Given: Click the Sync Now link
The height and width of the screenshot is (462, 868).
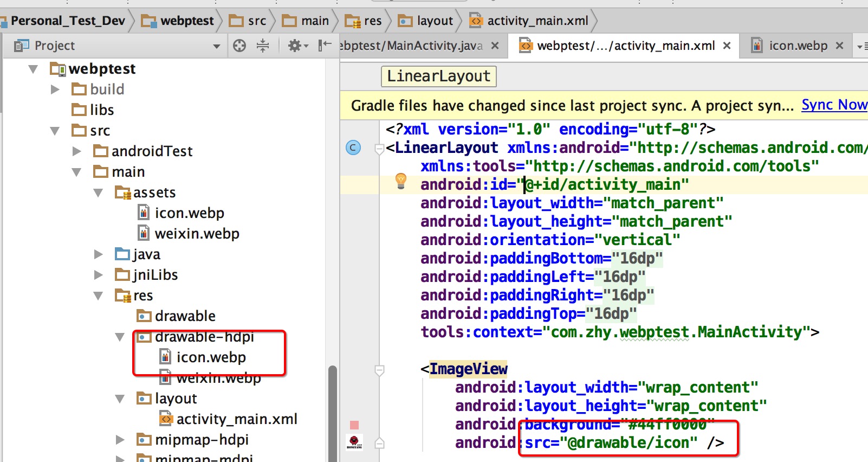Looking at the screenshot, I should pos(834,105).
